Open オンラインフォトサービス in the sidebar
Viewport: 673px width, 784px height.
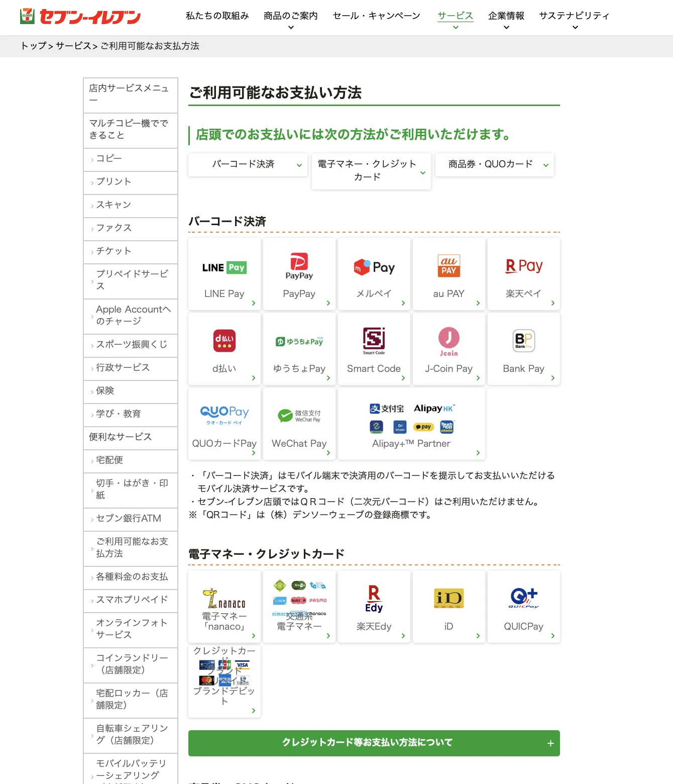click(x=131, y=630)
